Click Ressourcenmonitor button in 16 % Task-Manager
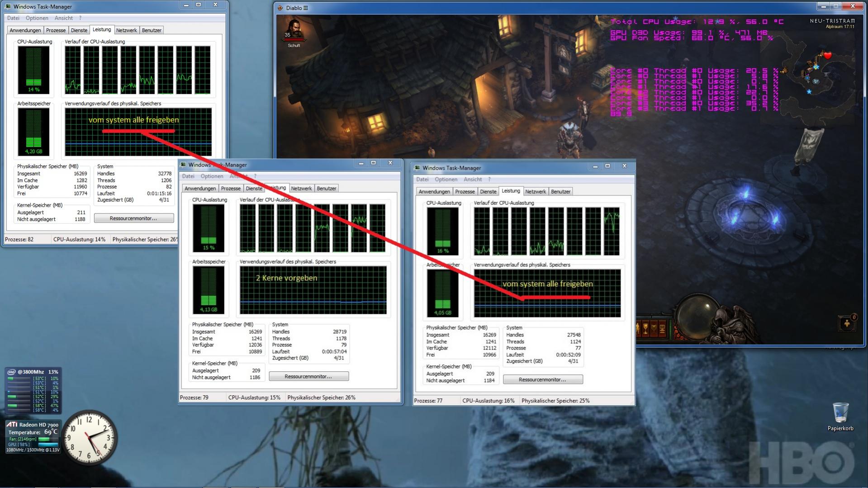Screen dimensions: 868x488 pyautogui.click(x=543, y=379)
